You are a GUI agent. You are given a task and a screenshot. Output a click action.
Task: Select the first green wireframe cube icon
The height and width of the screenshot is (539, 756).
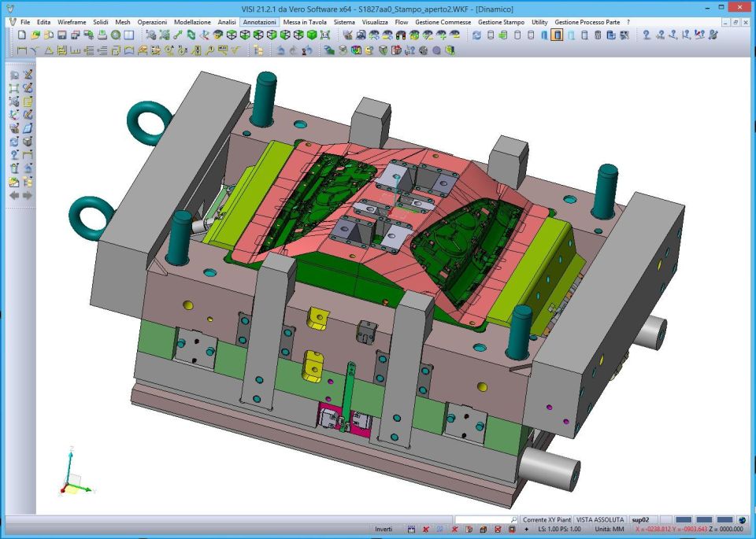[x=232, y=35]
